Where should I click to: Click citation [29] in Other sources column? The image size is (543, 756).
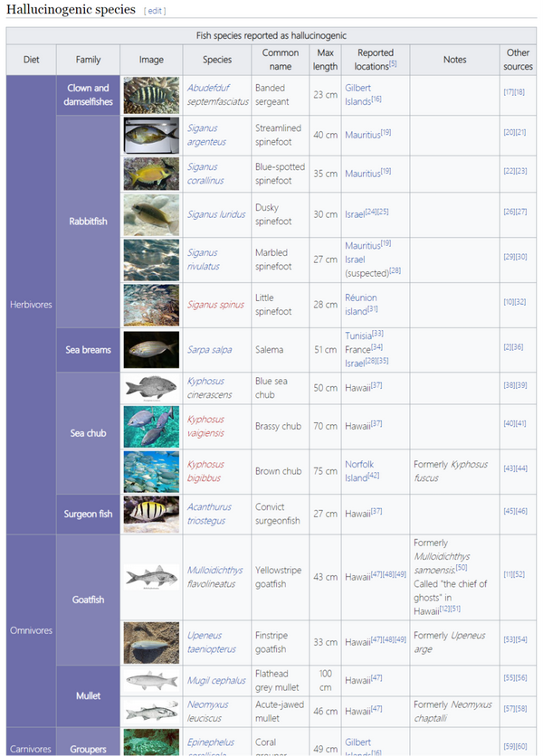pyautogui.click(x=510, y=257)
